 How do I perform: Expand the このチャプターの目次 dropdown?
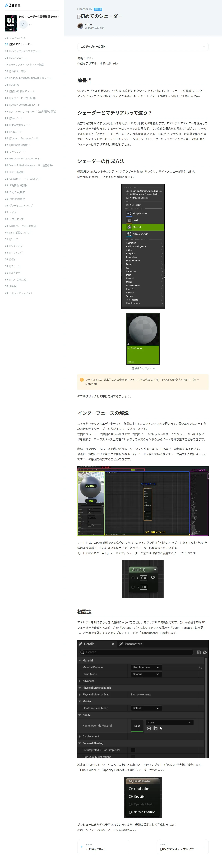point(143,47)
